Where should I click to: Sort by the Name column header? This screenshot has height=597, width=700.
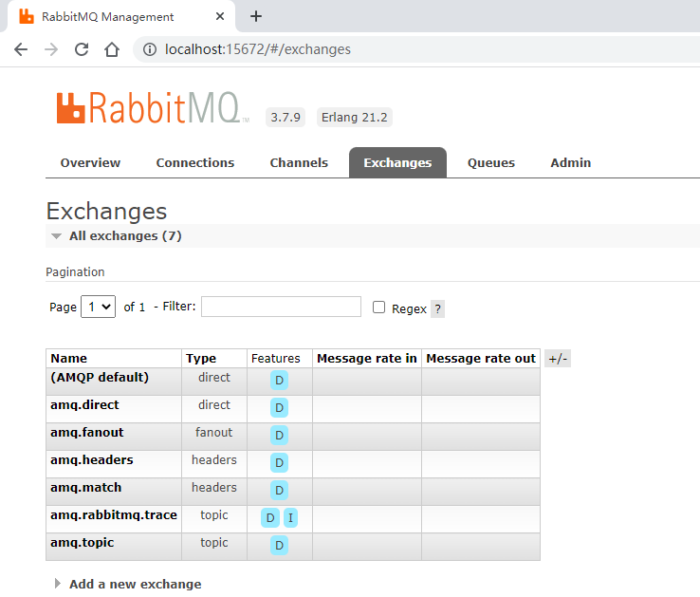pyautogui.click(x=68, y=359)
